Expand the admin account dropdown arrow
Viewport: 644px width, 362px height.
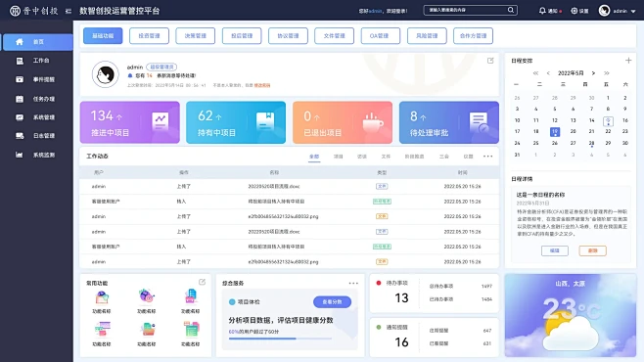pyautogui.click(x=633, y=11)
